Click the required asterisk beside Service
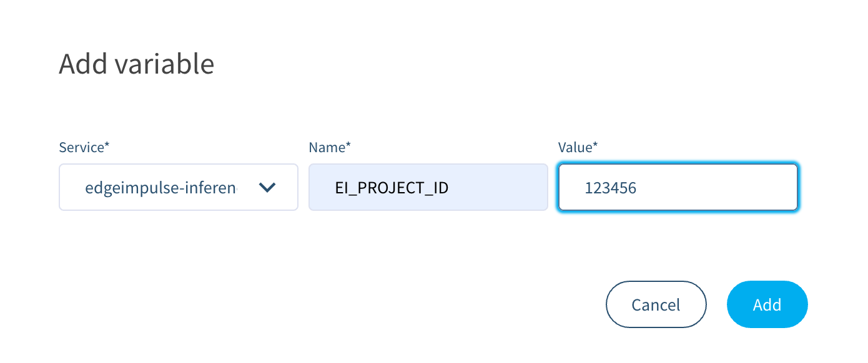The image size is (868, 363). tap(107, 145)
